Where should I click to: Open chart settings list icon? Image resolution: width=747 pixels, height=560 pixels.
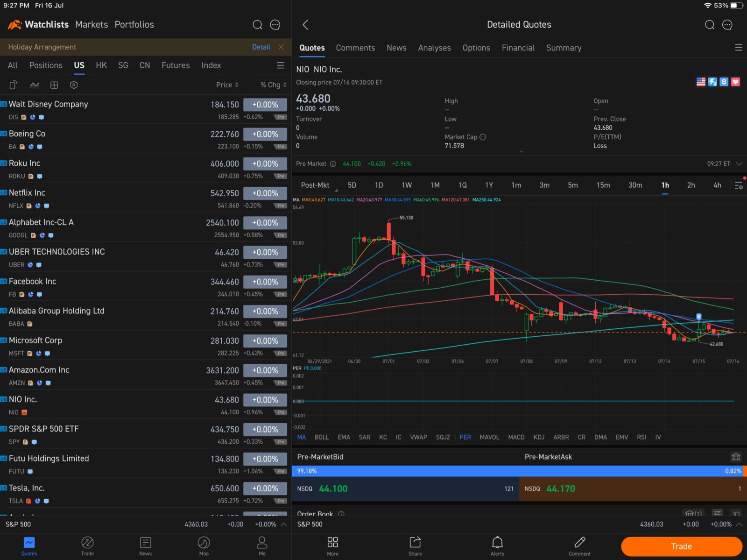click(x=739, y=185)
